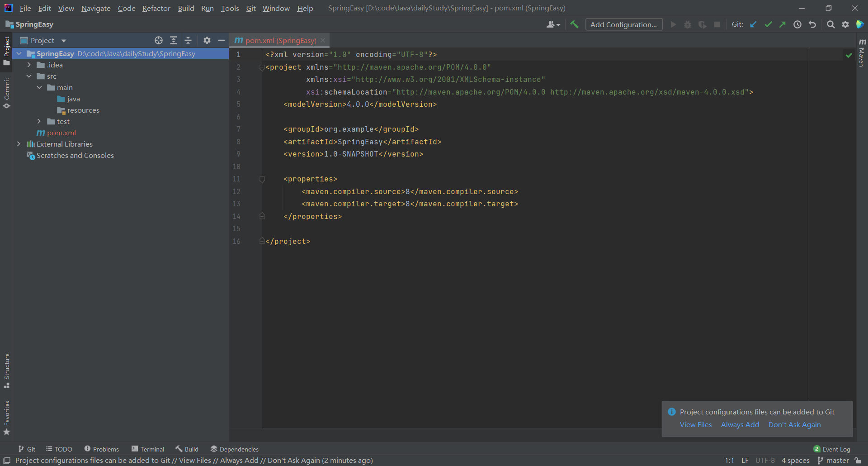Open Git Show History clock icon
The image size is (868, 466).
[797, 24]
